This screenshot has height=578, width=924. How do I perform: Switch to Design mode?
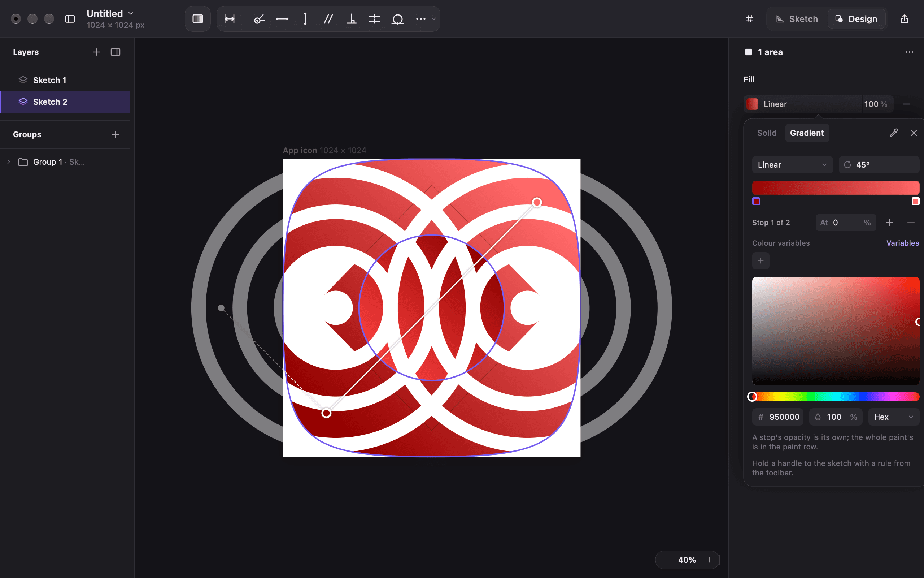(856, 19)
